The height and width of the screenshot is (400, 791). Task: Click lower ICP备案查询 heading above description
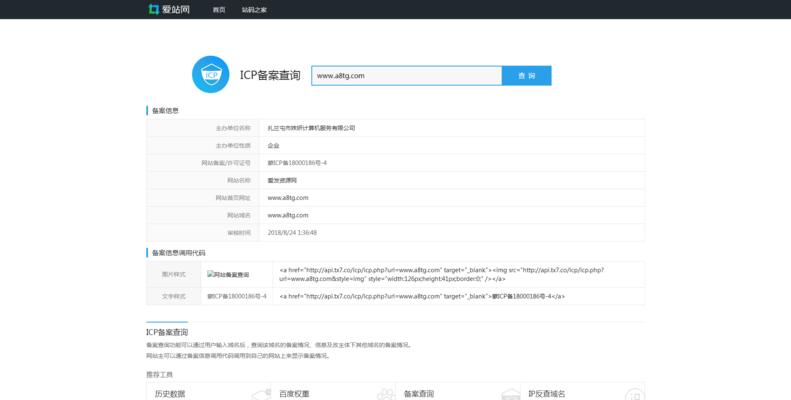tap(167, 332)
